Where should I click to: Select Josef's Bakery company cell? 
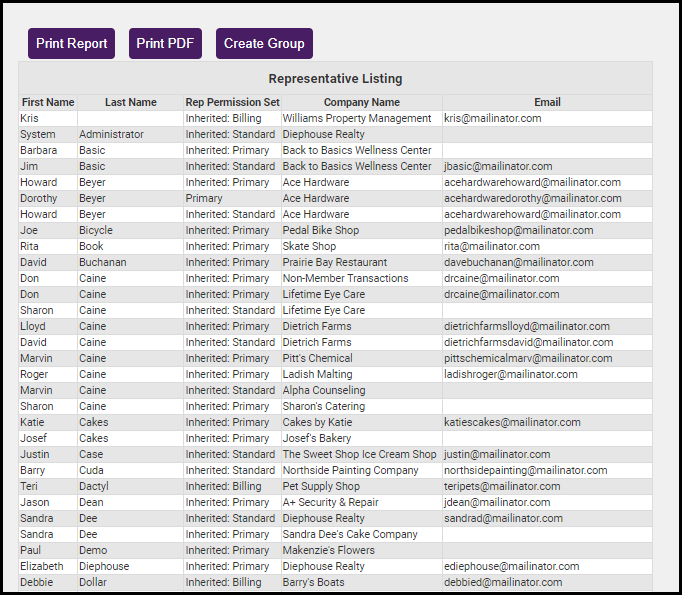[x=362, y=438]
